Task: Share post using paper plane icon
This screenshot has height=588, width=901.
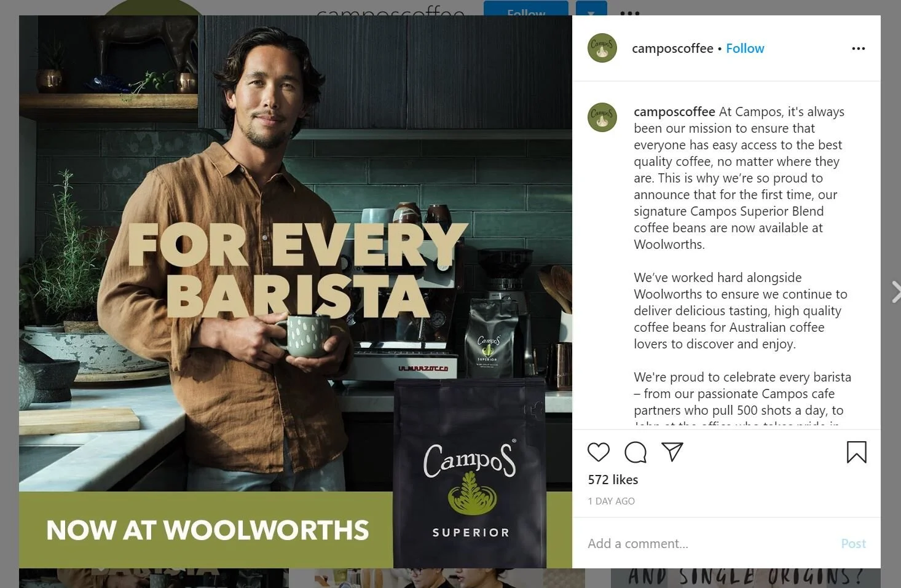Action: coord(672,452)
